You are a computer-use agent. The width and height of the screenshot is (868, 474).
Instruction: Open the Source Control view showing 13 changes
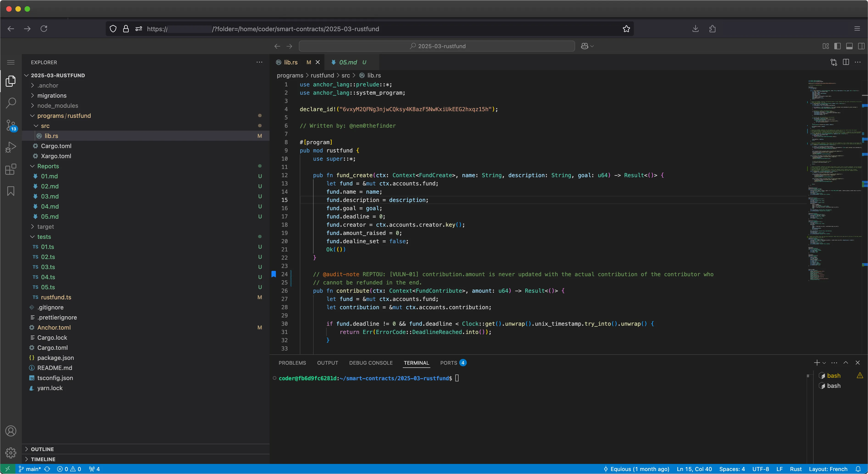tap(11, 125)
